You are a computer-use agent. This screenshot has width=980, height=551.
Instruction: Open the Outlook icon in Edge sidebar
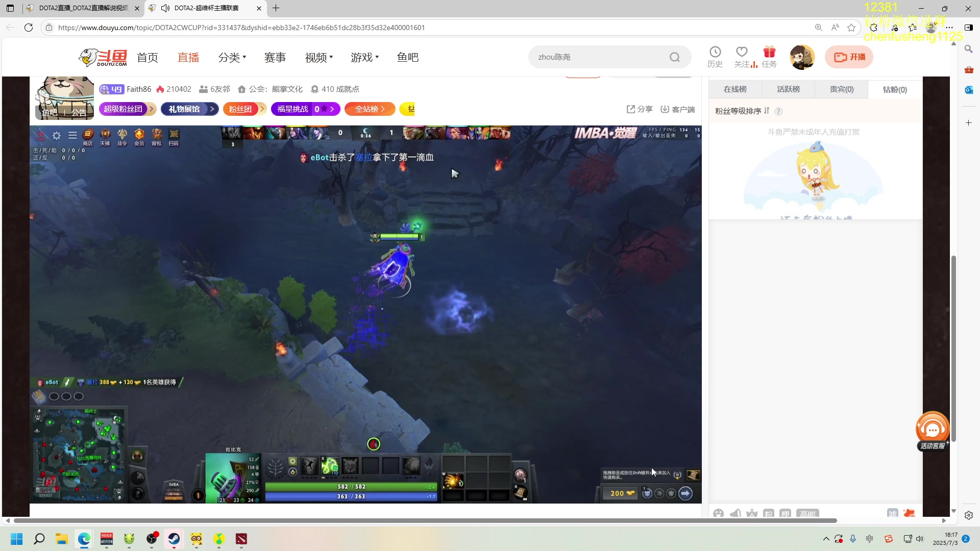pyautogui.click(x=969, y=90)
